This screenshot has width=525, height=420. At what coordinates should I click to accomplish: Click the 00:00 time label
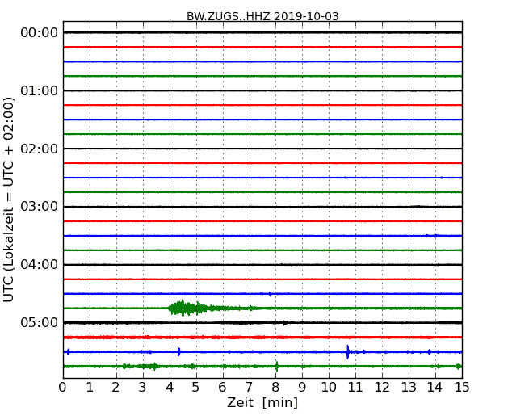point(40,33)
